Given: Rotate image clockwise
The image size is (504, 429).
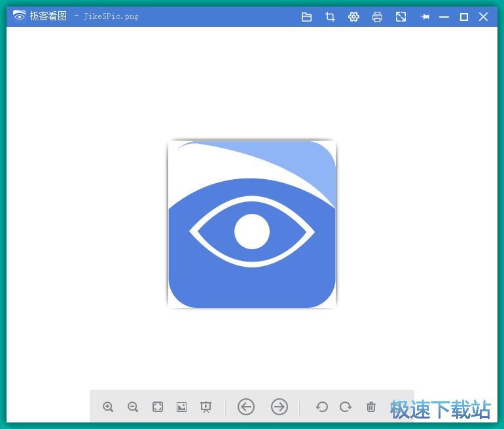Looking at the screenshot, I should pyautogui.click(x=346, y=407).
